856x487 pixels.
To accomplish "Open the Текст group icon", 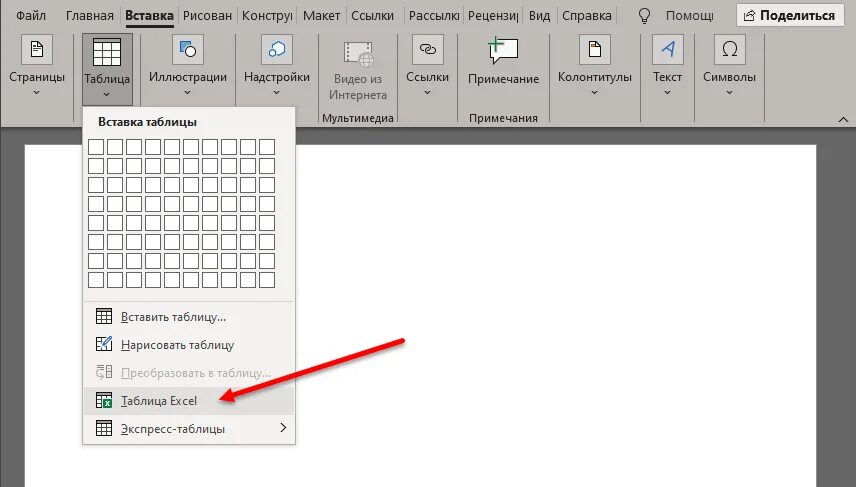I will 667,50.
